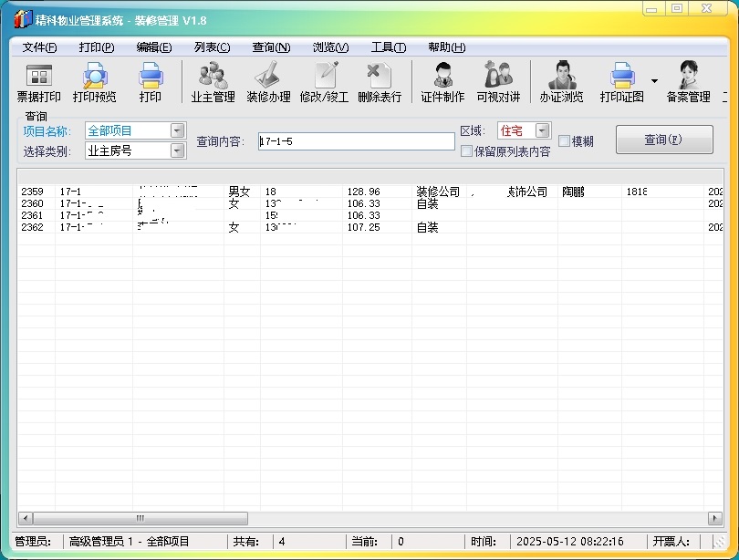Open the 文件(F) menu
This screenshot has height=560, width=739.
click(x=39, y=47)
